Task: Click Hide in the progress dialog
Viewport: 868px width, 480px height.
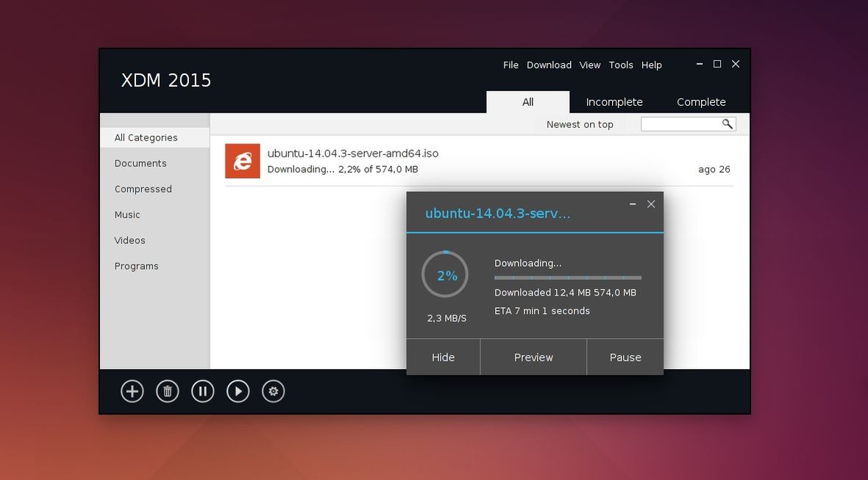Action: tap(444, 357)
